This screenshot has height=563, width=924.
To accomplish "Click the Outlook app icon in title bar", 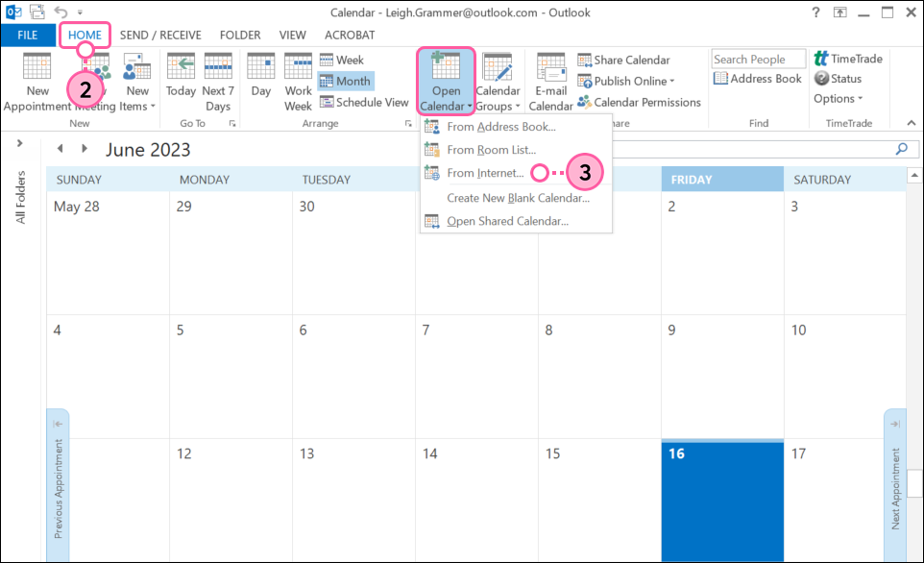I will click(13, 12).
